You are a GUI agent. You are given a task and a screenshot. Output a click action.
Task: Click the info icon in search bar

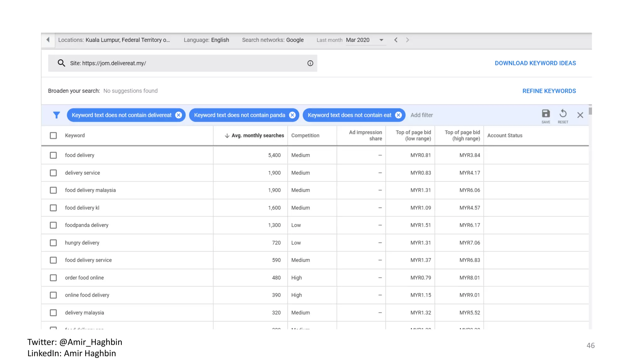coord(310,63)
